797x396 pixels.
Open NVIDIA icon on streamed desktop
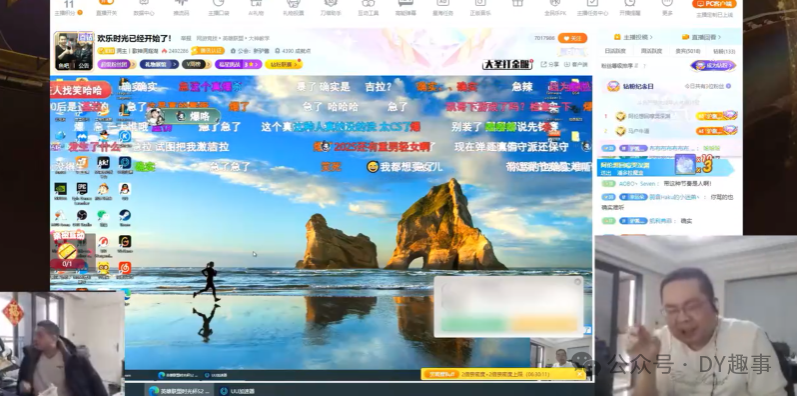pyautogui.click(x=60, y=190)
